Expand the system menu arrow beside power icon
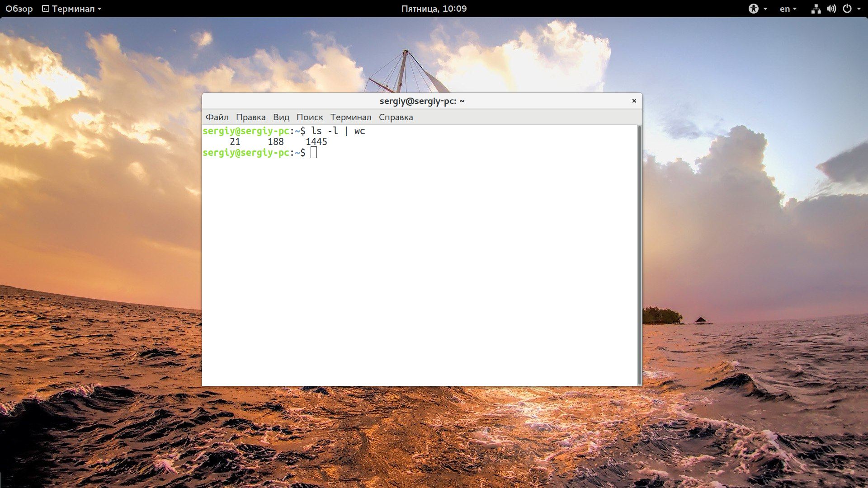868x488 pixels. pyautogui.click(x=859, y=9)
